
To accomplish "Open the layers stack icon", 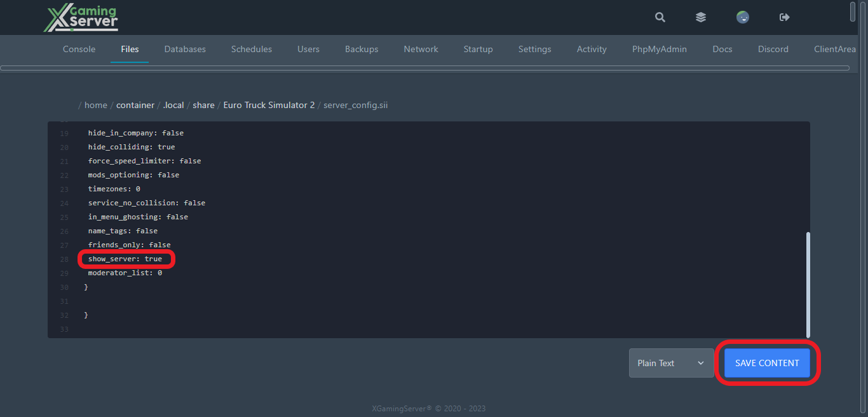I will [x=701, y=17].
